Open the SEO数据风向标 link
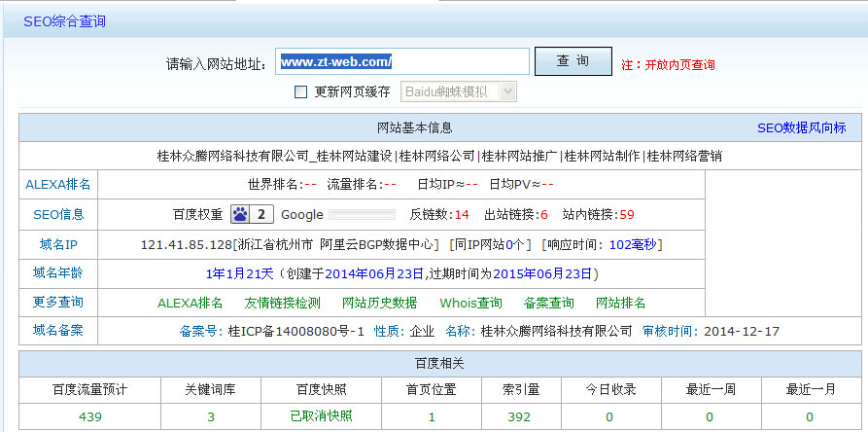The image size is (868, 432). (802, 127)
